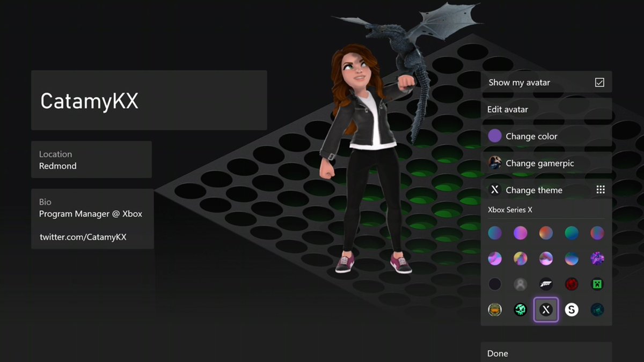The height and width of the screenshot is (362, 644).
Task: Choose the red and blue striped gradient theme
Action: tap(597, 233)
